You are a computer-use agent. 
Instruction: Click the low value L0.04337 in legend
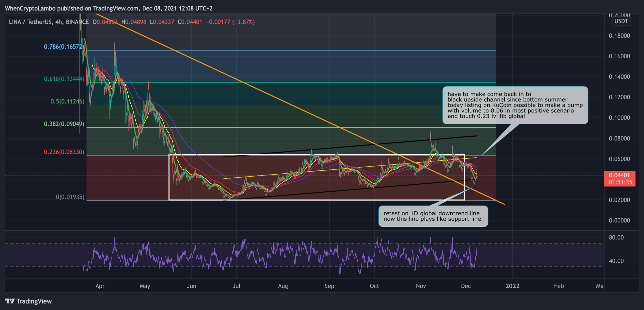pos(162,22)
